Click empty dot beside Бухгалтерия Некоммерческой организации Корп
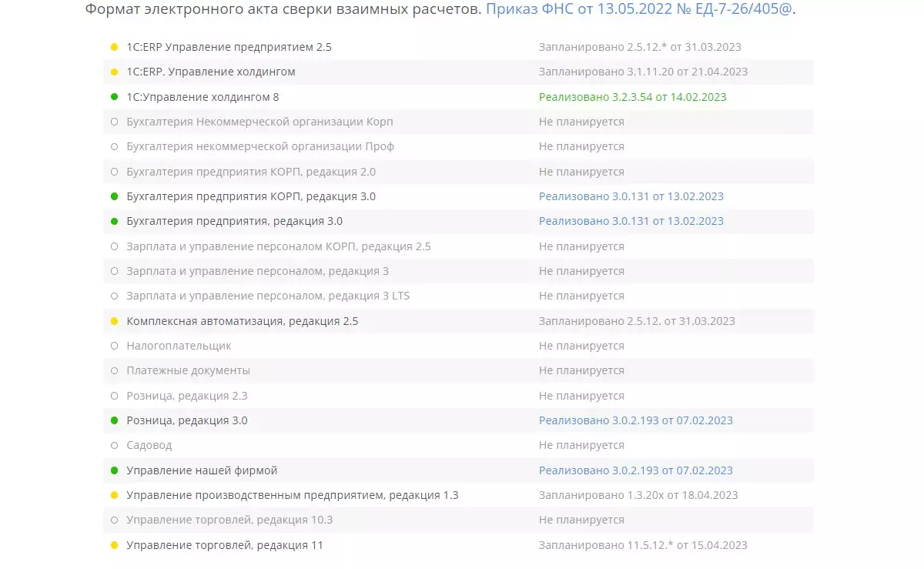The width and height of the screenshot is (924, 569). point(114,122)
